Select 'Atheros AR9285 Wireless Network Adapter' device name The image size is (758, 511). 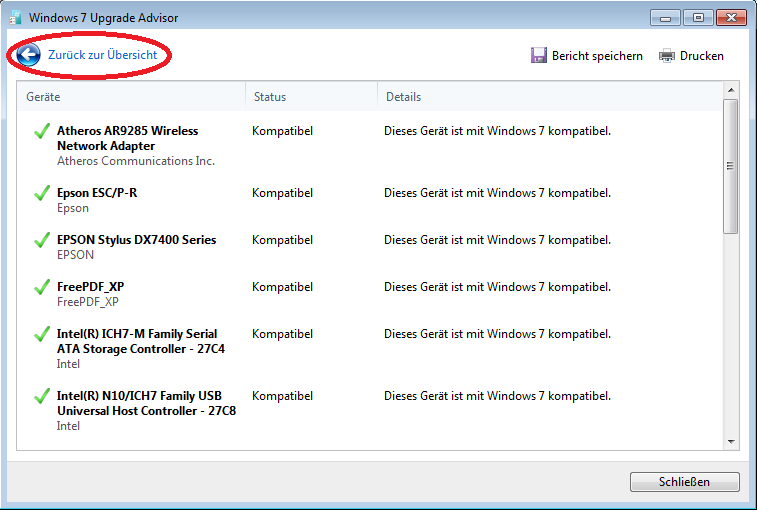click(x=128, y=138)
